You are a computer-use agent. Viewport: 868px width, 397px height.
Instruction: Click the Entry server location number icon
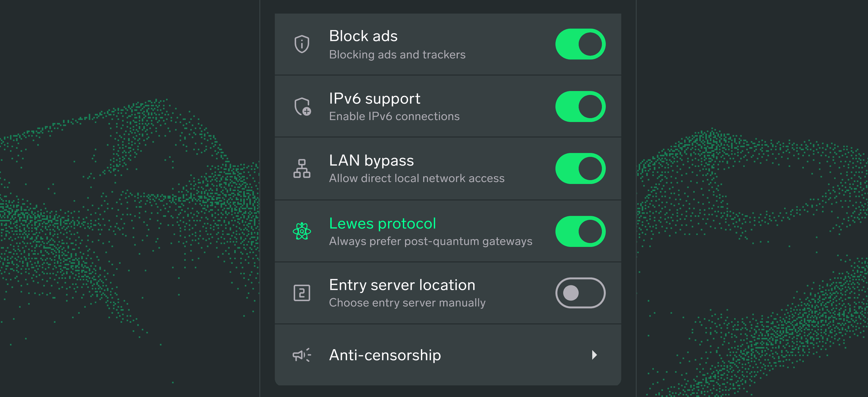[302, 293]
